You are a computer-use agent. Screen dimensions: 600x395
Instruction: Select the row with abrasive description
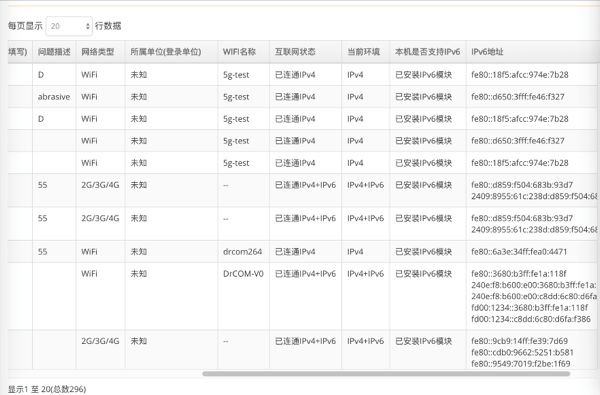[302, 97]
